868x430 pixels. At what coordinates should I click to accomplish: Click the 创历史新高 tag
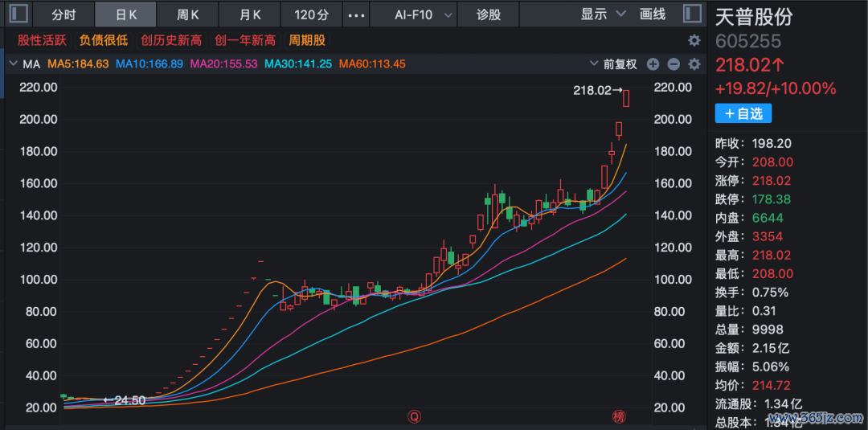pos(170,40)
